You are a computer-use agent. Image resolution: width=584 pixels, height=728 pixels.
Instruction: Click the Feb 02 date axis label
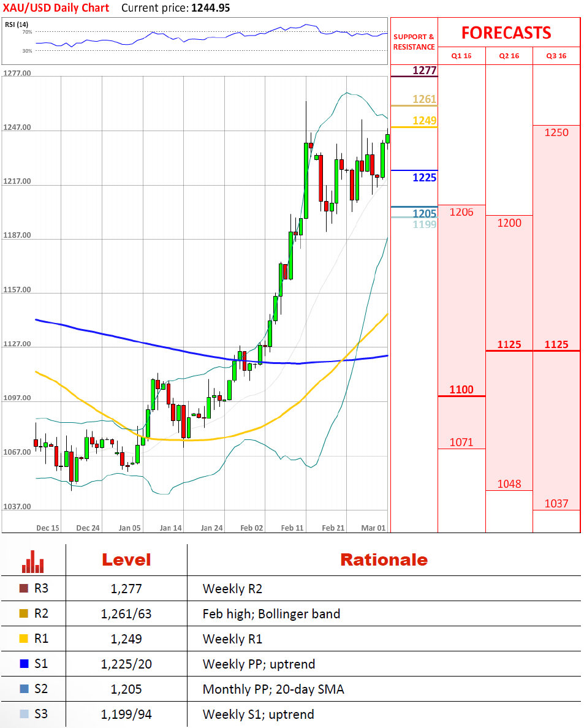tap(252, 528)
